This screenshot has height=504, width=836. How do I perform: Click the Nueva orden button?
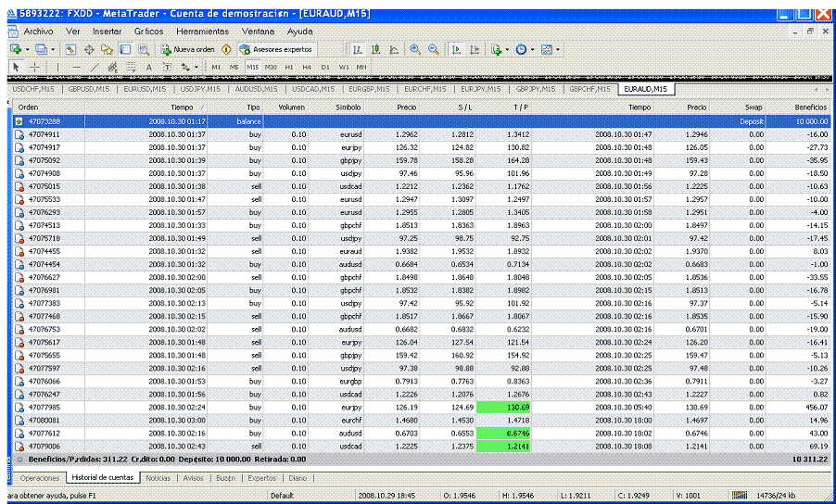(x=188, y=49)
